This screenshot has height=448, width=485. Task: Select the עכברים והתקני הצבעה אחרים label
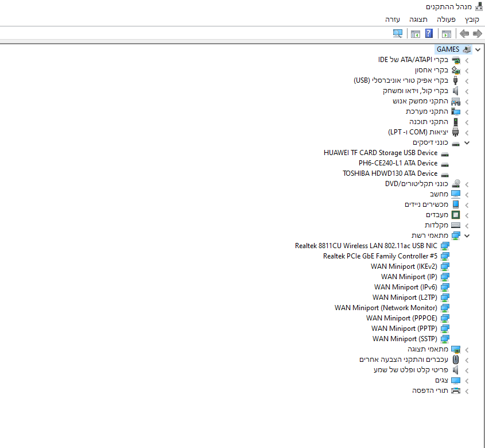tap(403, 360)
